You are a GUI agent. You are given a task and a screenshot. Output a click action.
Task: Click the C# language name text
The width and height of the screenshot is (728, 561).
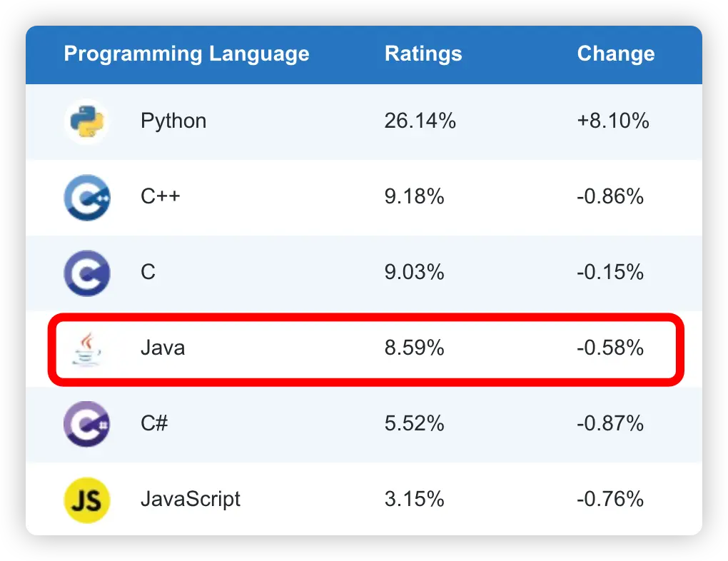click(154, 424)
